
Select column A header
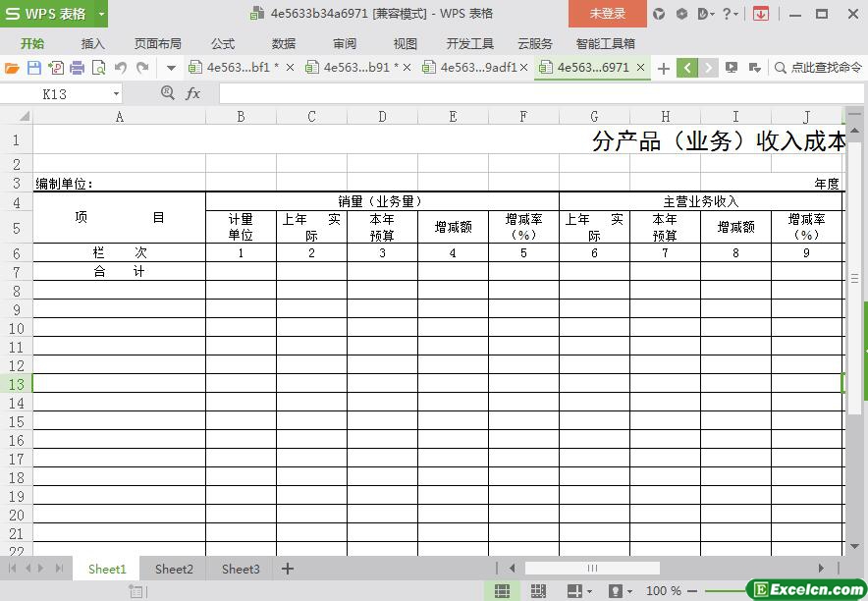[x=119, y=116]
